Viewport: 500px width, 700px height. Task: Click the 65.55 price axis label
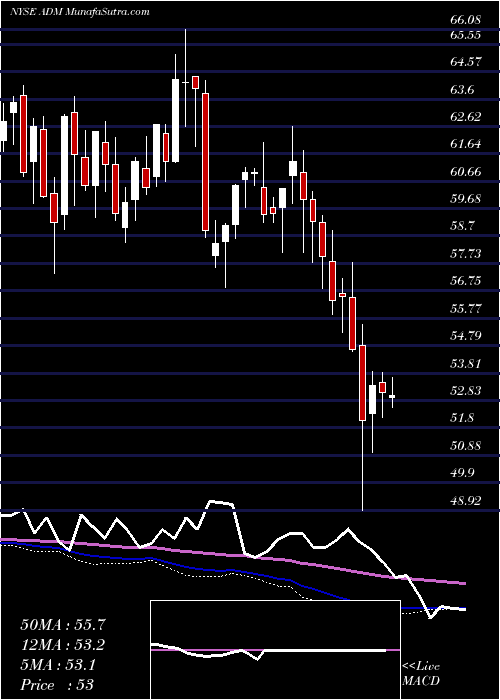pyautogui.click(x=466, y=35)
